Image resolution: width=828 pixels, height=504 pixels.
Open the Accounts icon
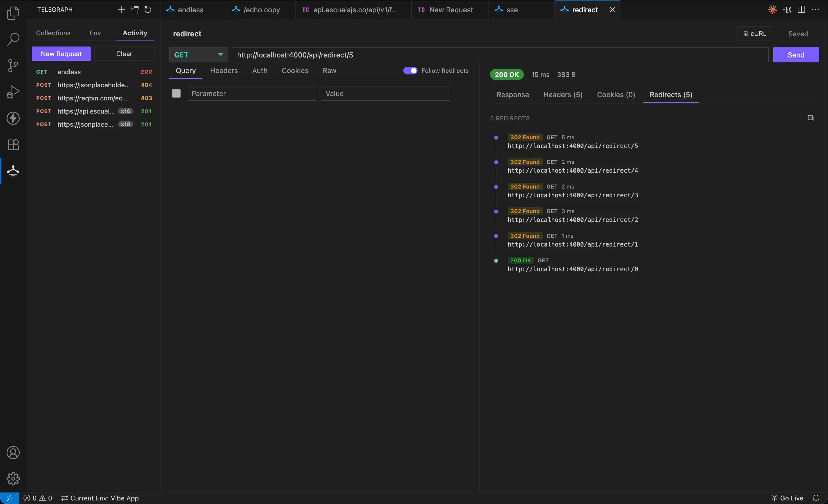coord(13,452)
